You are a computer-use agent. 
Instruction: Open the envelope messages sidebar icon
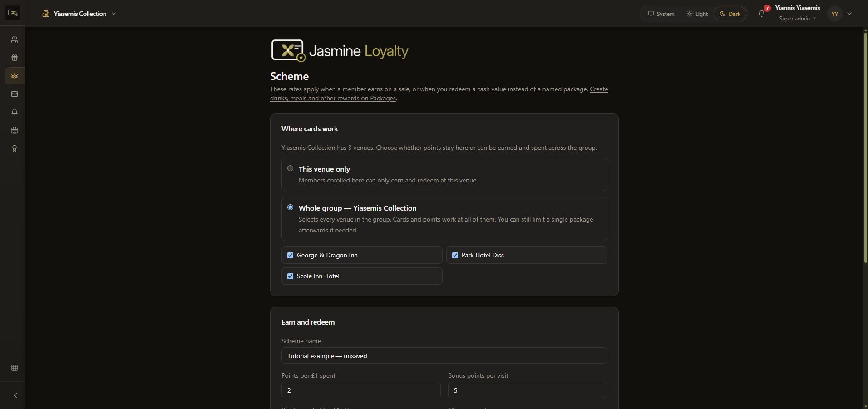click(x=15, y=94)
